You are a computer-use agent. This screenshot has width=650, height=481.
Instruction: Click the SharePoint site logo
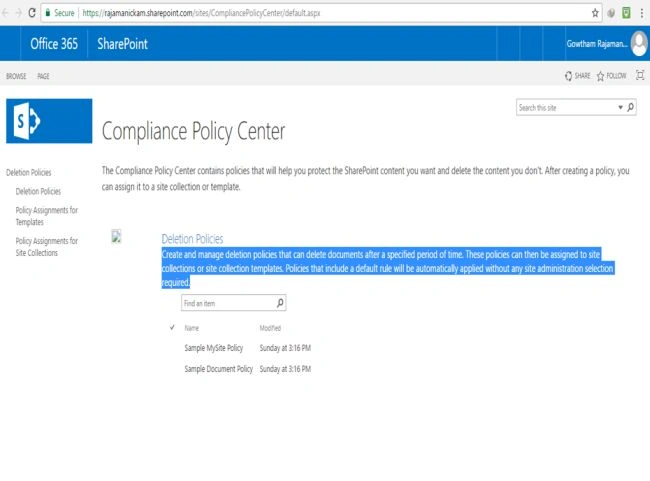(49, 121)
